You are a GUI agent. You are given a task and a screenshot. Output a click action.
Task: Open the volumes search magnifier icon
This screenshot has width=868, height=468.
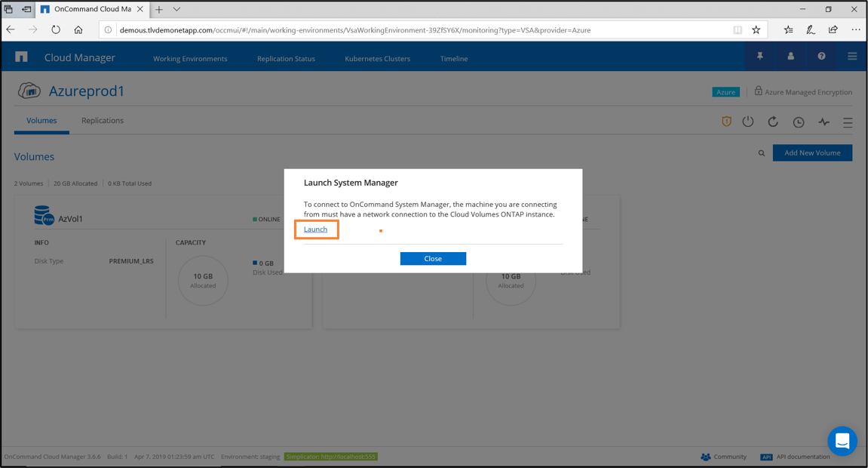(x=761, y=153)
